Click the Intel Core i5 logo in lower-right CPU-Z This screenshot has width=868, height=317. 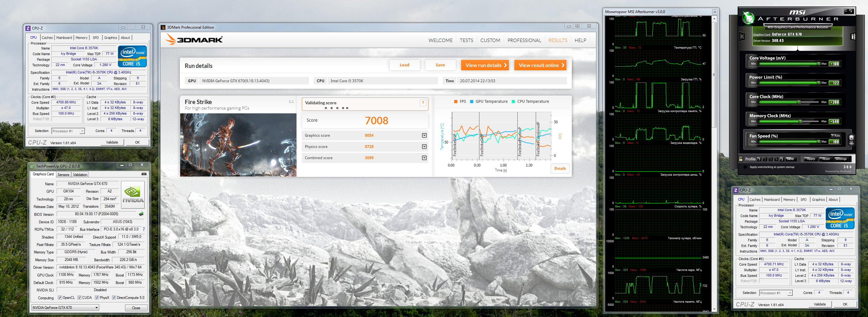click(x=840, y=218)
